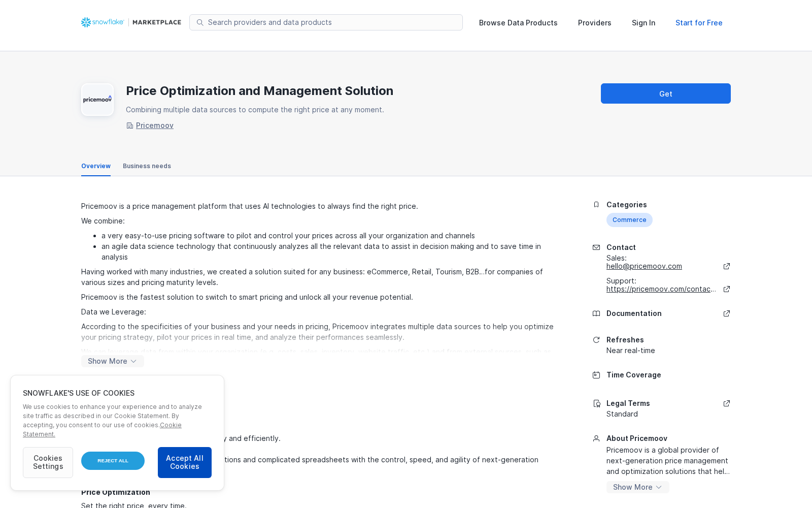The height and width of the screenshot is (508, 812).
Task: Click the 'Standard' legal terms value
Action: pyautogui.click(x=622, y=414)
